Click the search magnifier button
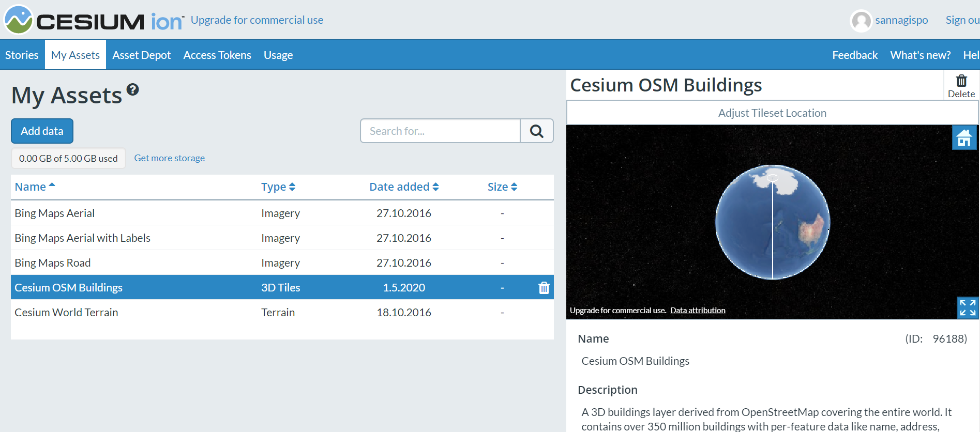 pos(537,131)
